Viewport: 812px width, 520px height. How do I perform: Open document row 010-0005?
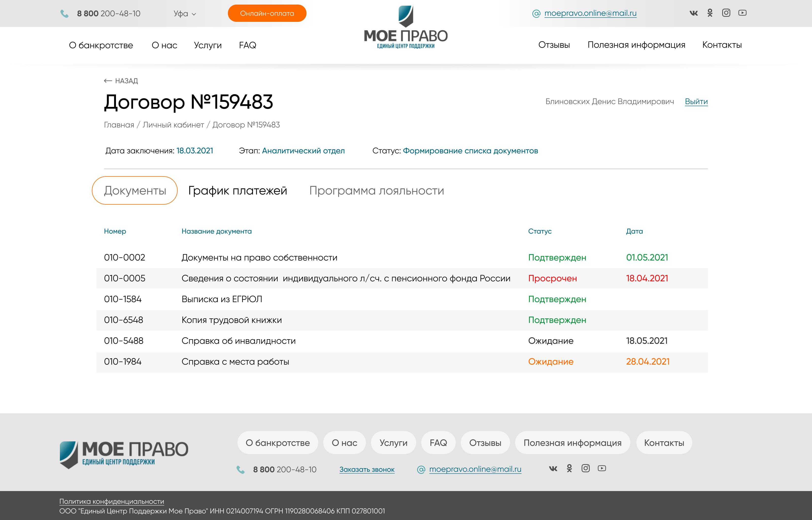402,278
